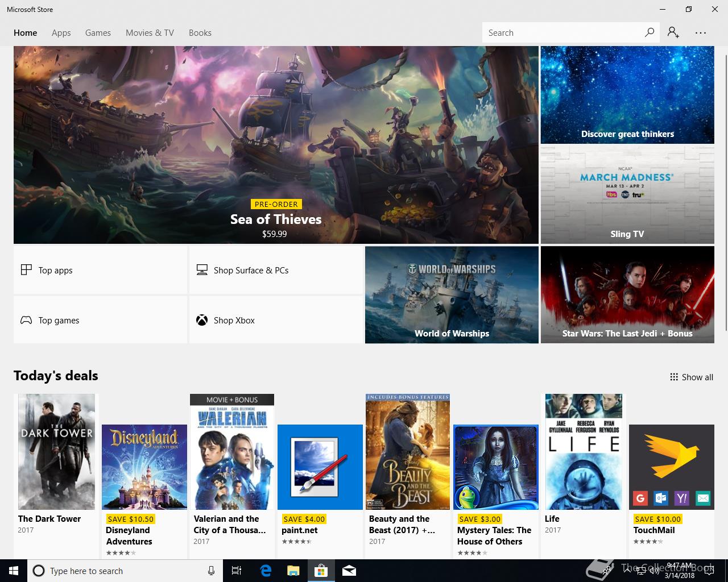
Task: Click the SAVE $4.00 badge
Action: point(304,519)
